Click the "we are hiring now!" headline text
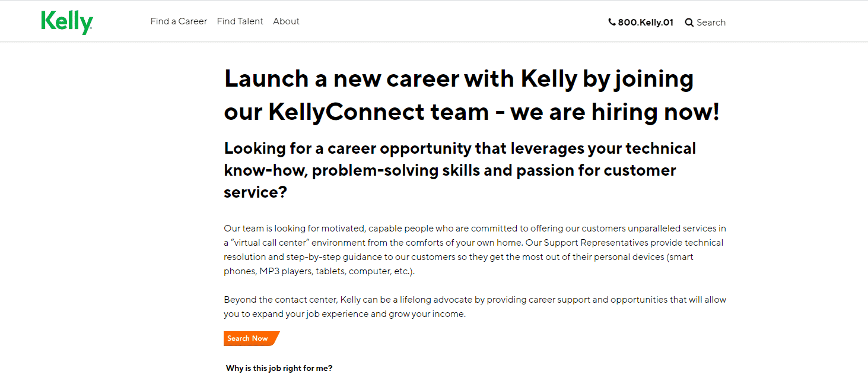This screenshot has width=868, height=384. pyautogui.click(x=615, y=112)
